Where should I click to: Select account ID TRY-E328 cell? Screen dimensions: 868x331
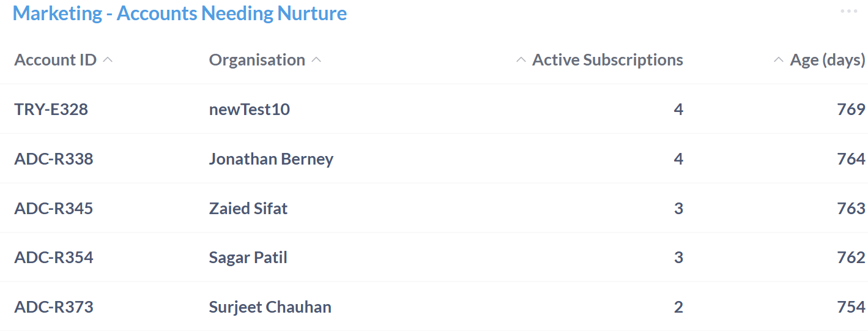pos(51,110)
